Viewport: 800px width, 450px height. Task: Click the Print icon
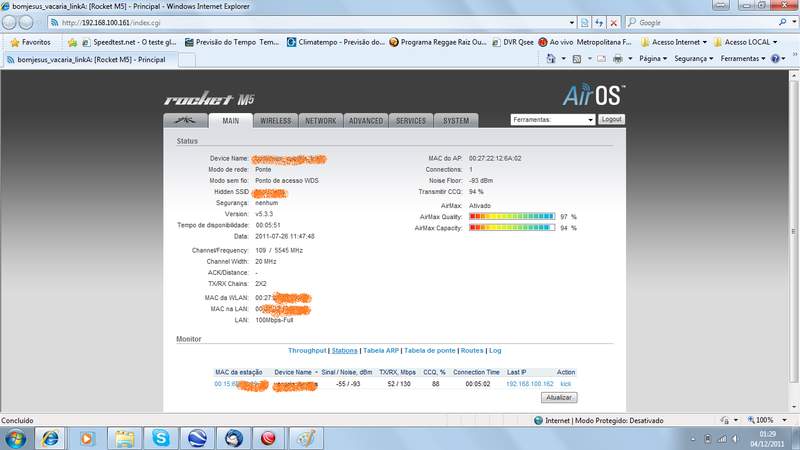[617, 59]
